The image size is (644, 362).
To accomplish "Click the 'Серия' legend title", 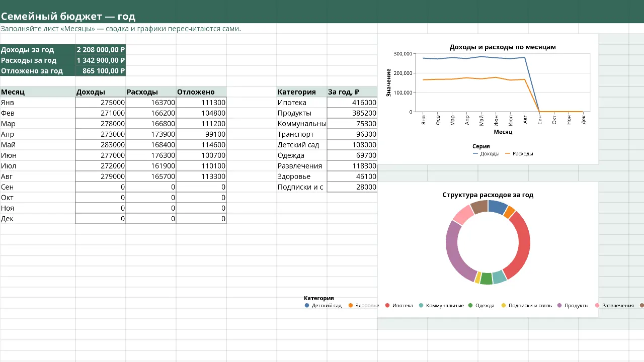I will [x=481, y=146].
